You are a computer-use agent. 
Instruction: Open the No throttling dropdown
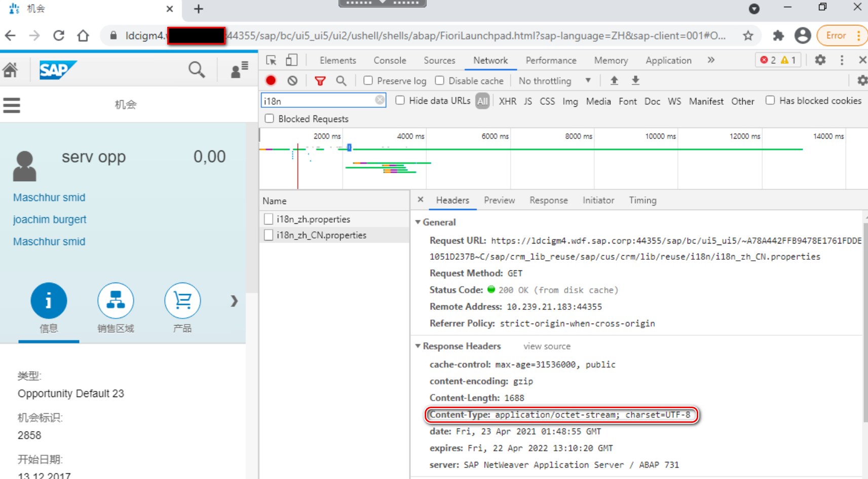(554, 81)
